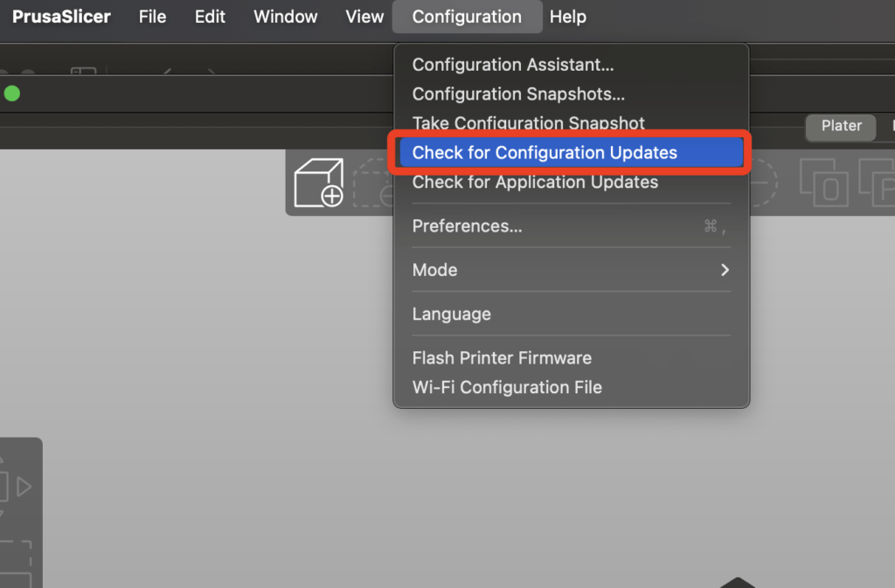Image resolution: width=895 pixels, height=588 pixels.
Task: Switch to the Plater tab
Action: pyautogui.click(x=841, y=126)
